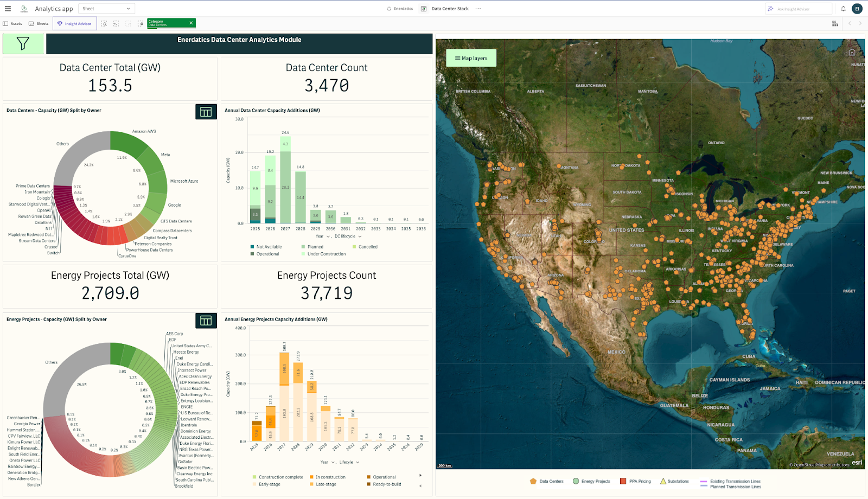The width and height of the screenshot is (868, 499).
Task: Select Operational legend entry in Energy Projects chart
Action: tap(381, 477)
